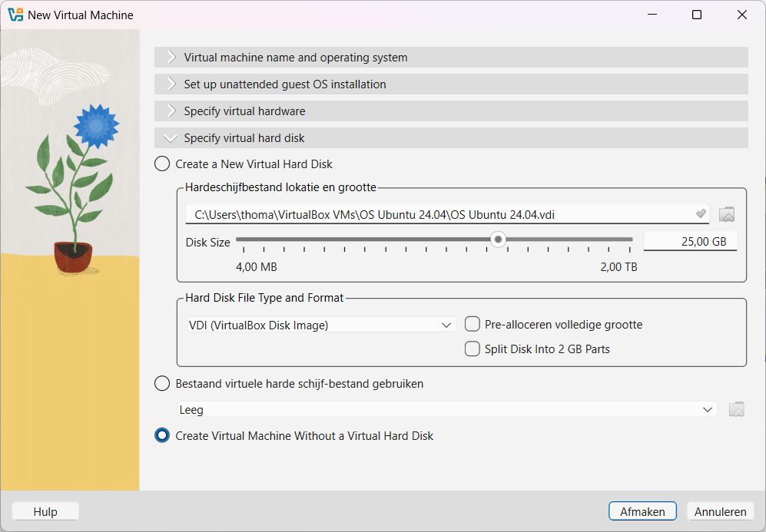The height and width of the screenshot is (532, 766).
Task: Expand the 'Specify virtual hardware' section
Action: pos(450,111)
